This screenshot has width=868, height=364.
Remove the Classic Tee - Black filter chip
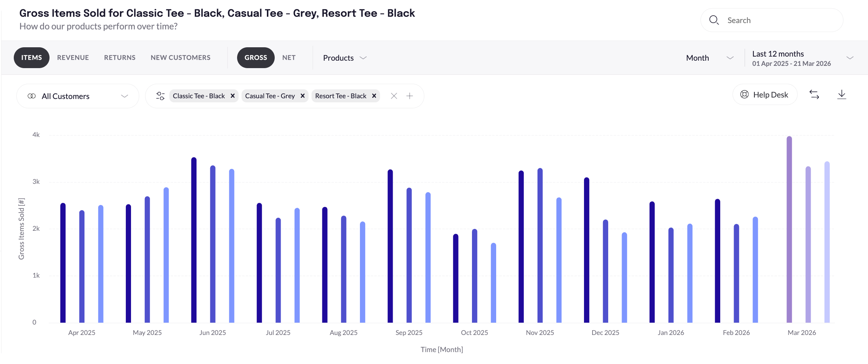coord(233,96)
